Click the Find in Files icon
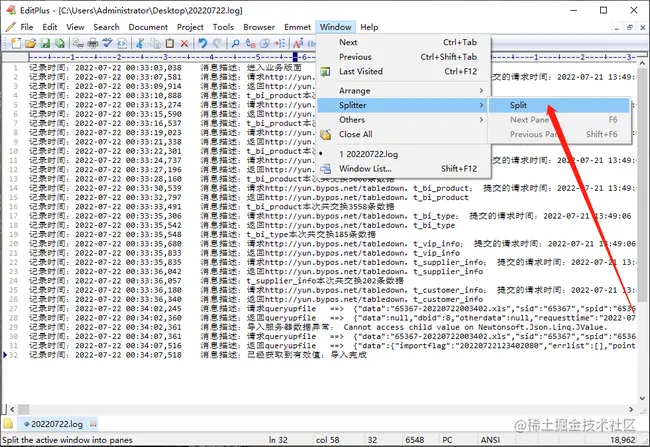The image size is (650, 447). coord(265,43)
